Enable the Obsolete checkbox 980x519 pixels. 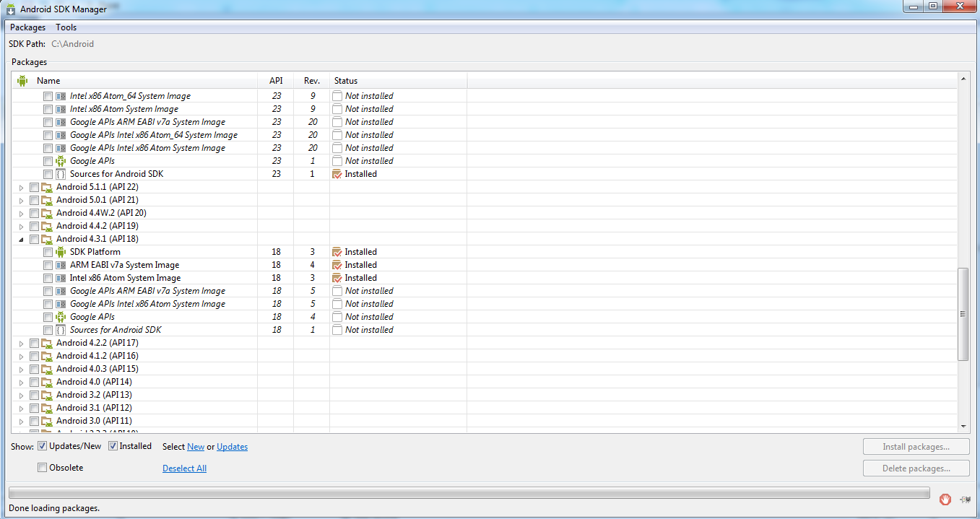43,468
